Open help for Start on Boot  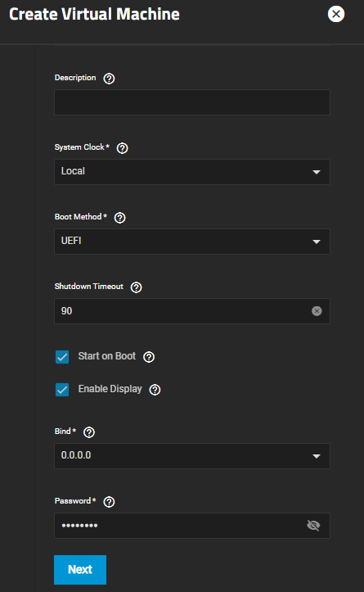click(x=149, y=357)
